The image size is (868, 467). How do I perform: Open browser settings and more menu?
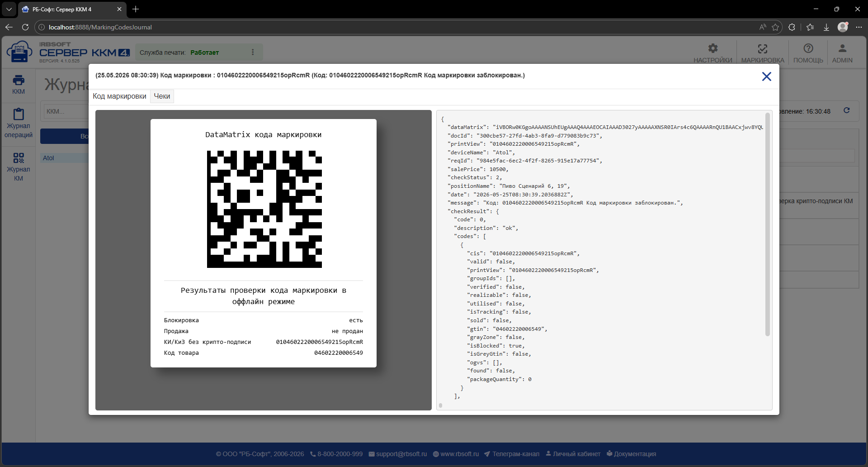point(859,27)
